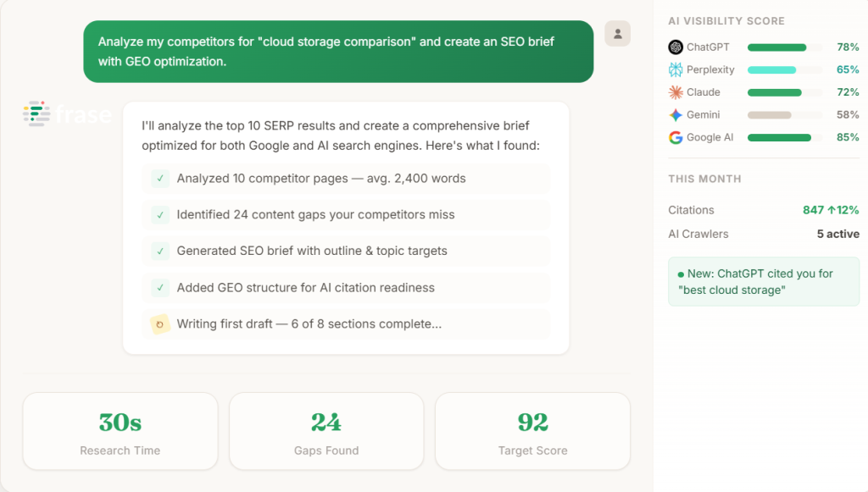Click the Frase logo icon
The image size is (868, 492).
pos(37,113)
